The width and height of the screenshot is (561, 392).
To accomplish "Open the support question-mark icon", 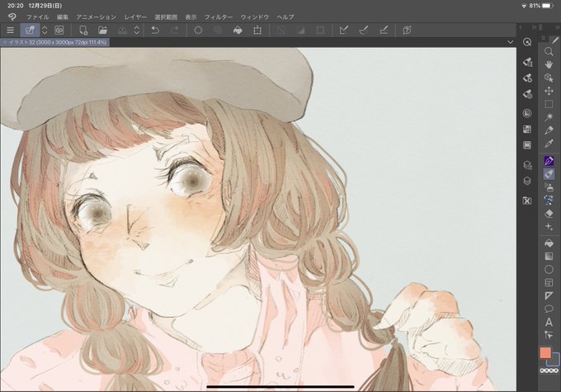I will click(407, 31).
